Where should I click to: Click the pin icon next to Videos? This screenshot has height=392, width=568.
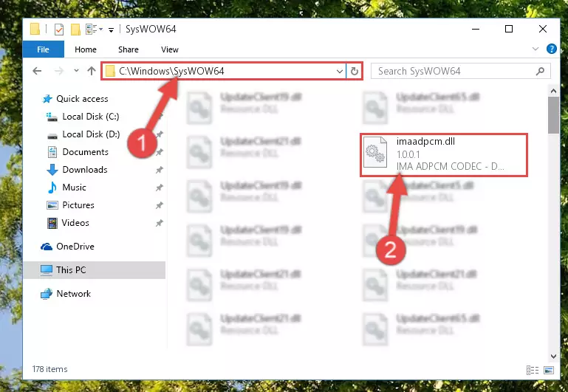(x=159, y=224)
